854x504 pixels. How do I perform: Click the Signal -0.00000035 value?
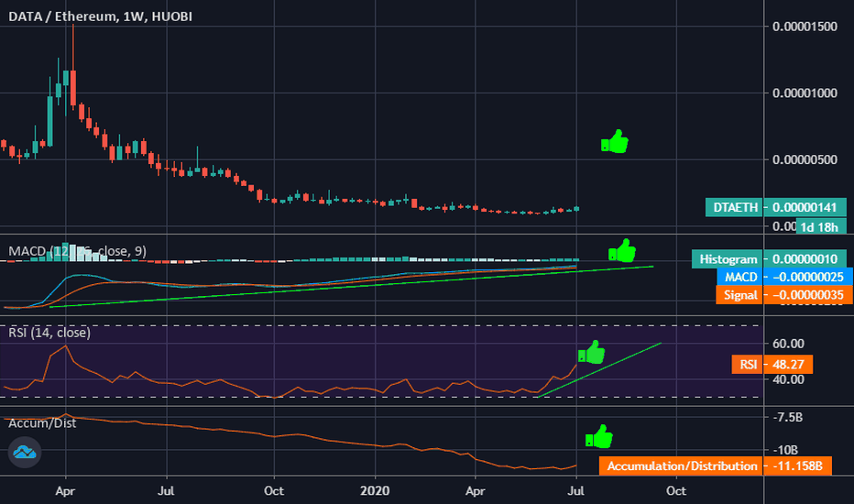tap(807, 295)
